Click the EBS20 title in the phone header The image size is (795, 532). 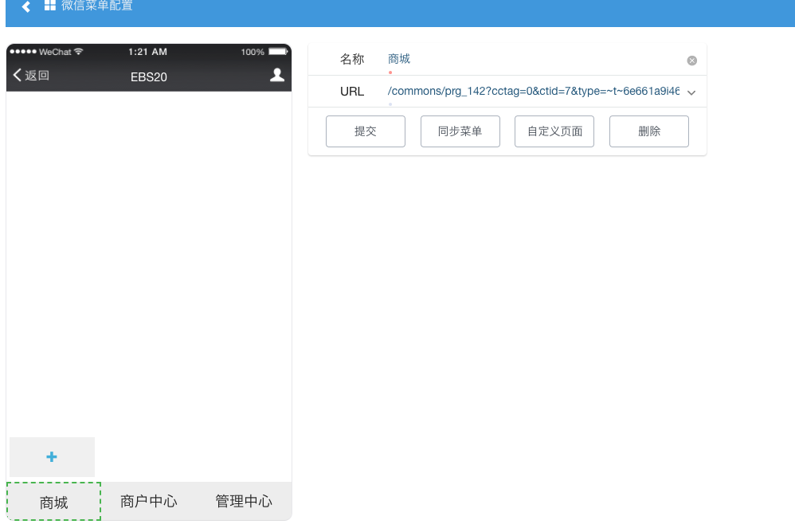(149, 77)
